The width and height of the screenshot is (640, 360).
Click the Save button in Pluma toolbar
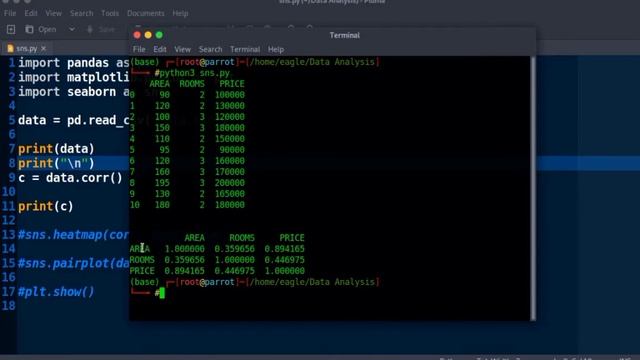(101, 29)
